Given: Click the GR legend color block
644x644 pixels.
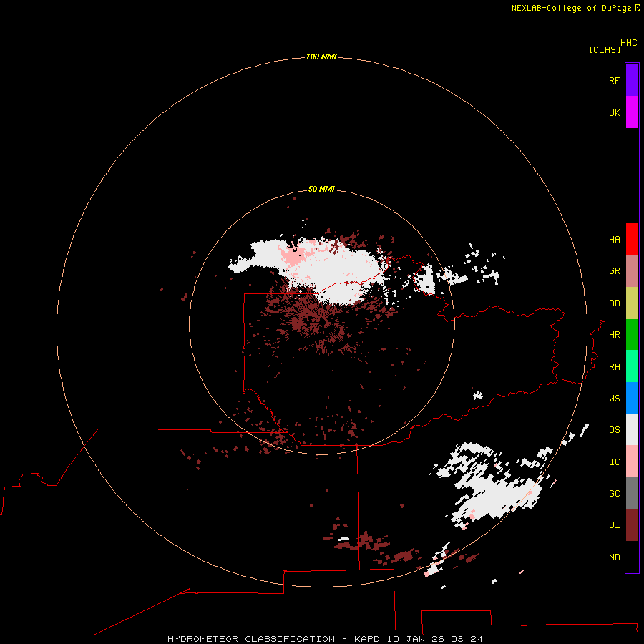Looking at the screenshot, I should click(632, 271).
